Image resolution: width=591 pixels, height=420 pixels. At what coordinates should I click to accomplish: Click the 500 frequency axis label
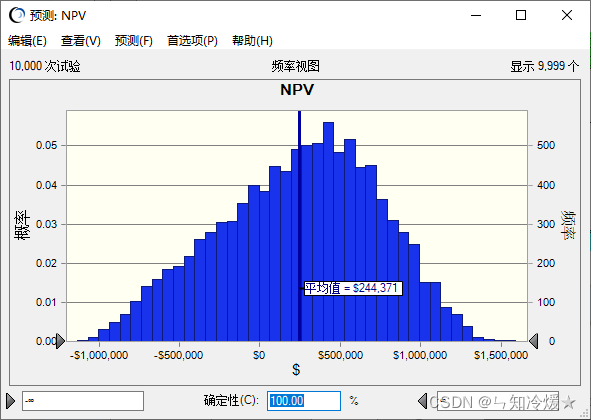click(546, 145)
